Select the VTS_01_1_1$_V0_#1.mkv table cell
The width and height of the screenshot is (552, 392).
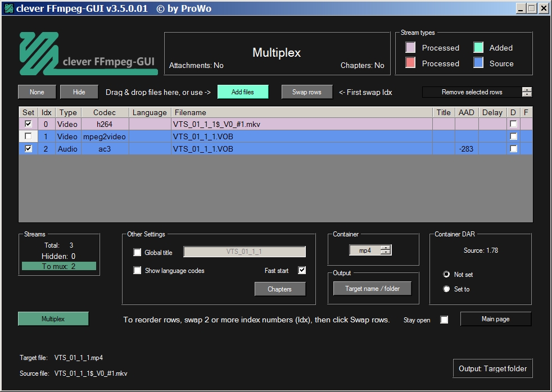302,124
